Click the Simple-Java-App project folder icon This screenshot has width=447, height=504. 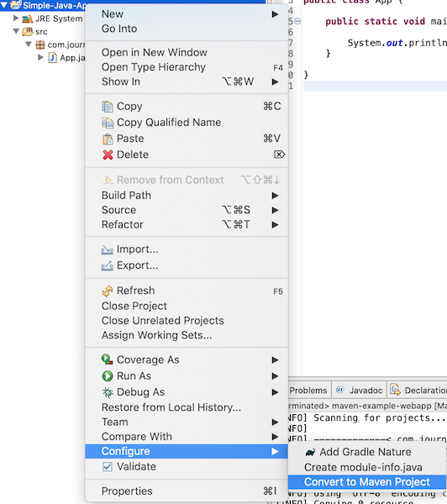click(x=16, y=5)
